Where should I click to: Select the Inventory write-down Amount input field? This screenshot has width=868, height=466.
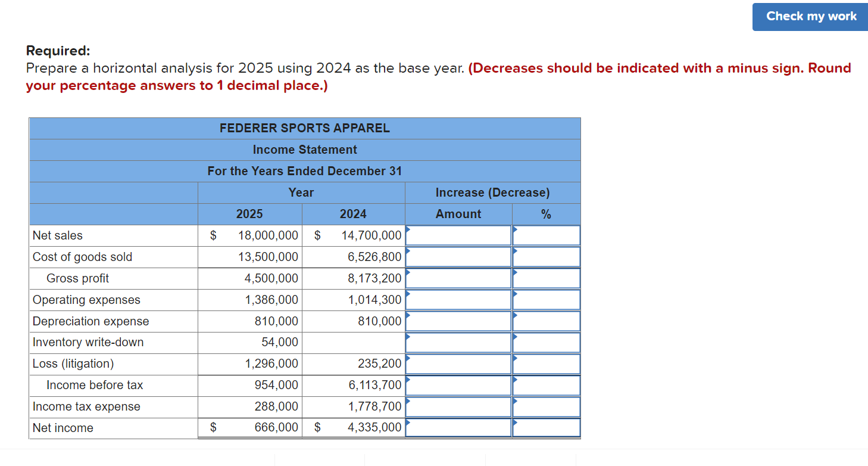[458, 343]
